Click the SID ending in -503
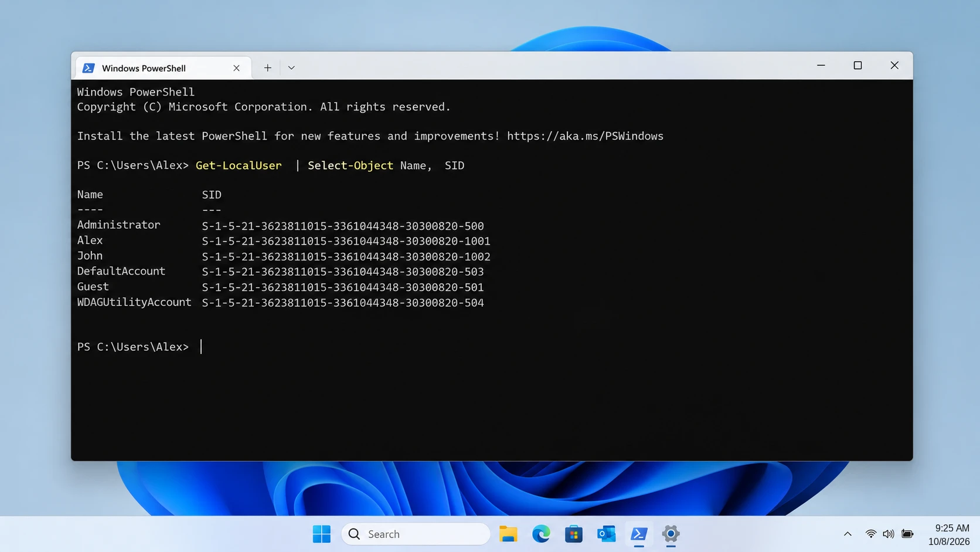 [x=343, y=272]
